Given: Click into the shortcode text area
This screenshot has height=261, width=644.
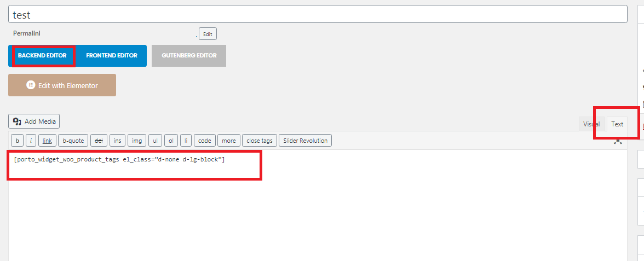Looking at the screenshot, I should pyautogui.click(x=318, y=205).
